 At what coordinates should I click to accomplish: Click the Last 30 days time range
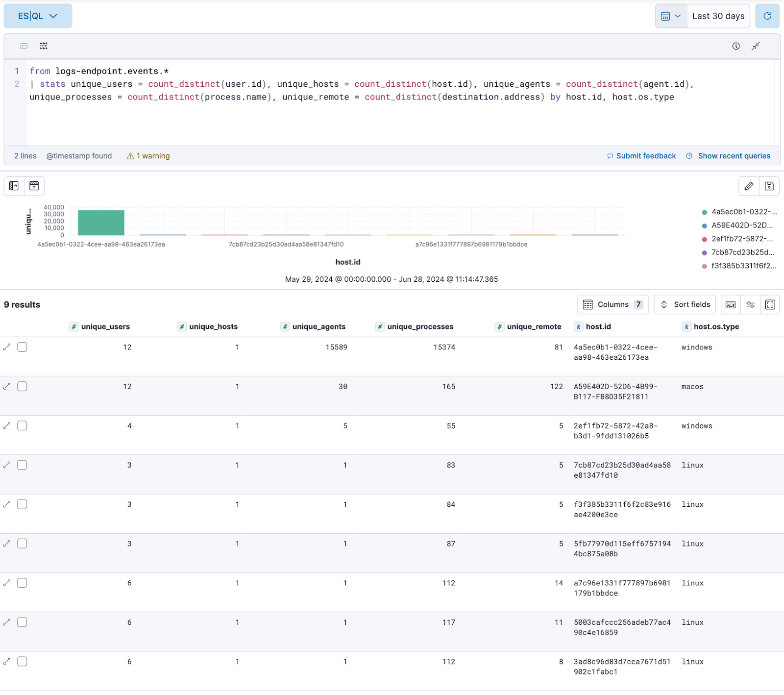click(718, 16)
